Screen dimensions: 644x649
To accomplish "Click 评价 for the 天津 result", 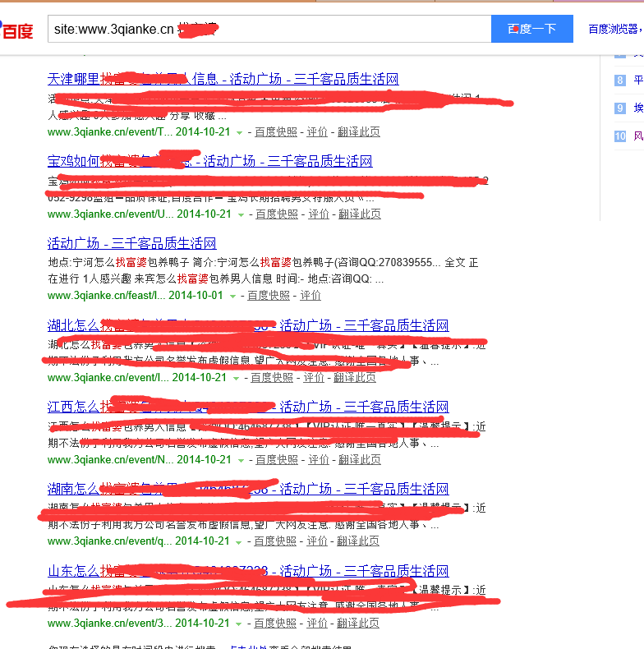I will (317, 132).
